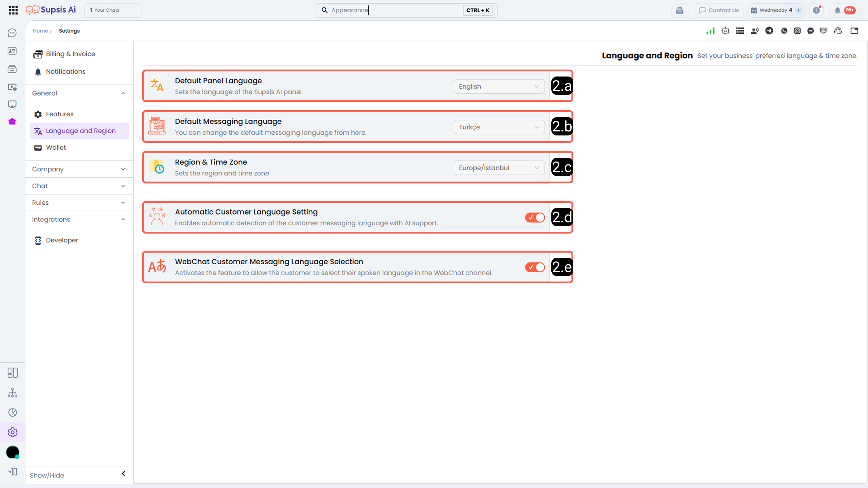The image size is (868, 488).
Task: Collapse sidebar with Show/Hide arrow
Action: coord(123,474)
